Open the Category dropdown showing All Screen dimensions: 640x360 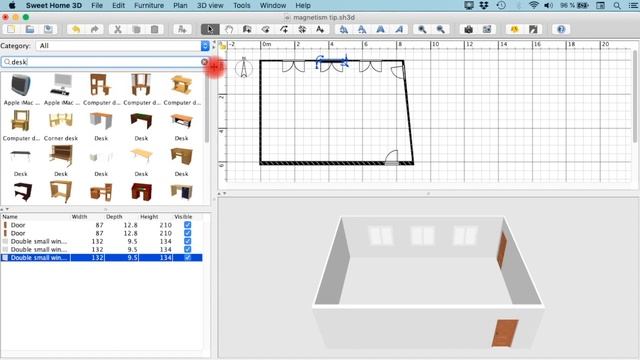122,46
